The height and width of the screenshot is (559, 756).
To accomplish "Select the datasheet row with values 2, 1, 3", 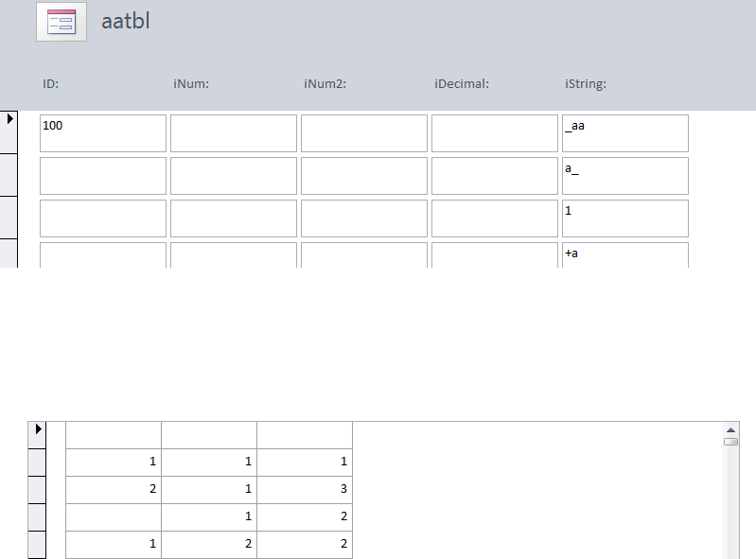I will 38,489.
